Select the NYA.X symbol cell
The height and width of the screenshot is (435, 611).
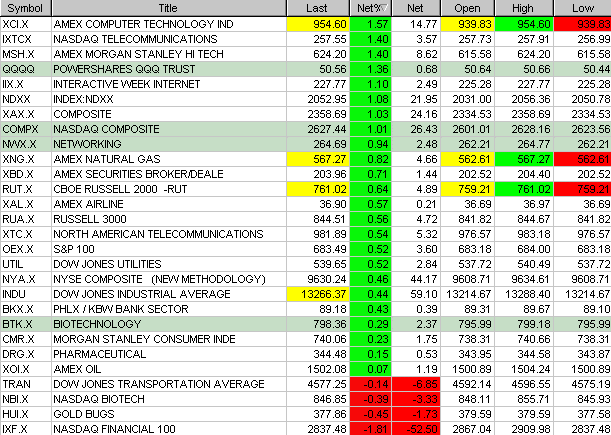click(26, 279)
